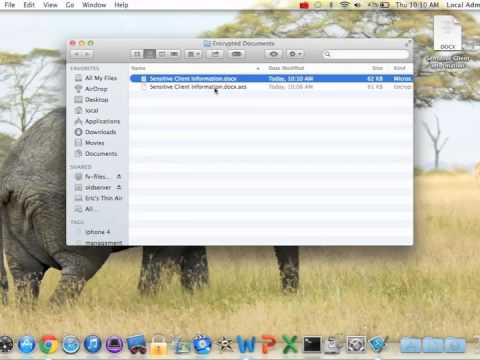
Task: Switch Finder to column view
Action: (162, 54)
